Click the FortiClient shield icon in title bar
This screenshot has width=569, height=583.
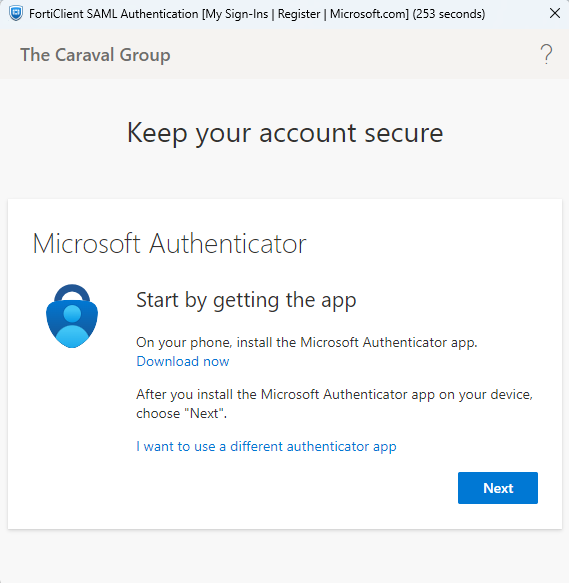pyautogui.click(x=16, y=14)
